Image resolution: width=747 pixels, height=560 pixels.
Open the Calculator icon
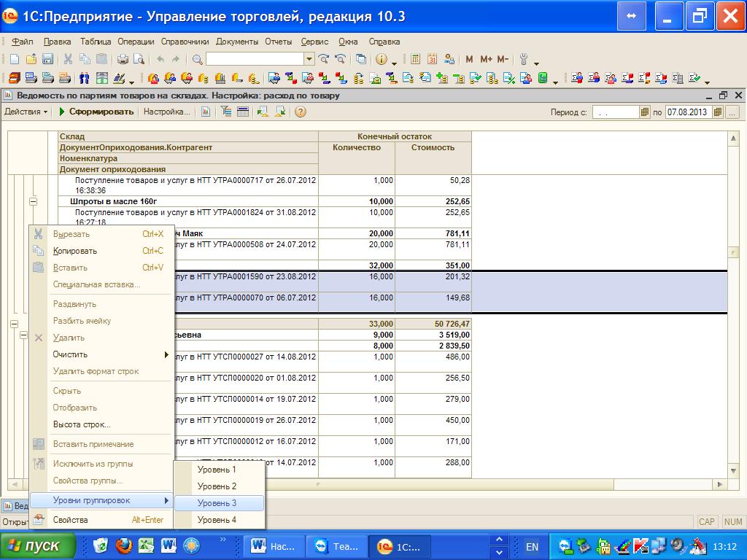(415, 59)
